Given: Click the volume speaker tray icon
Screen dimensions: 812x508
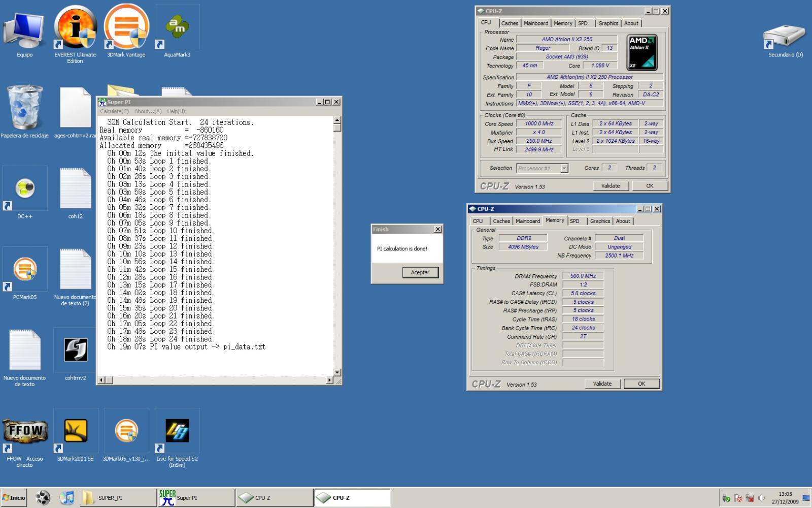Looking at the screenshot, I should coord(761,498).
